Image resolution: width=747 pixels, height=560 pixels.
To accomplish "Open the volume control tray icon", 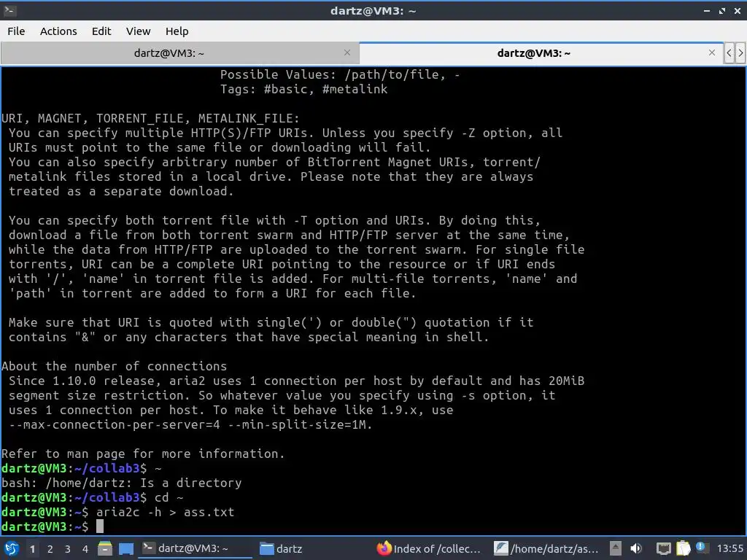I will [x=636, y=548].
